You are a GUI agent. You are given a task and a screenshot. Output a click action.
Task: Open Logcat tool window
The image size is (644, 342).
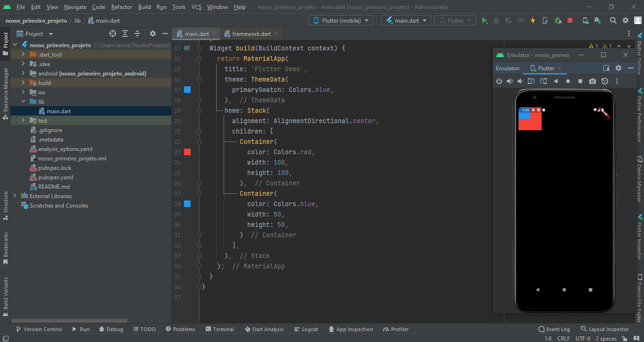306,329
